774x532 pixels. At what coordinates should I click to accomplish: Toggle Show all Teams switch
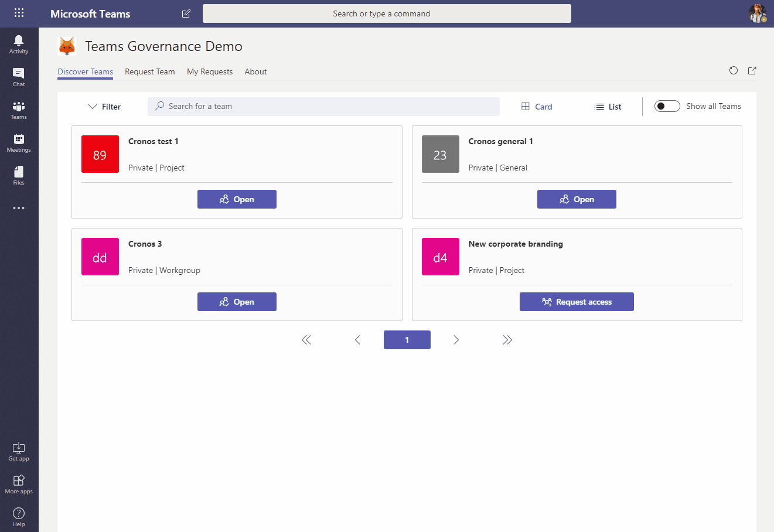point(667,106)
